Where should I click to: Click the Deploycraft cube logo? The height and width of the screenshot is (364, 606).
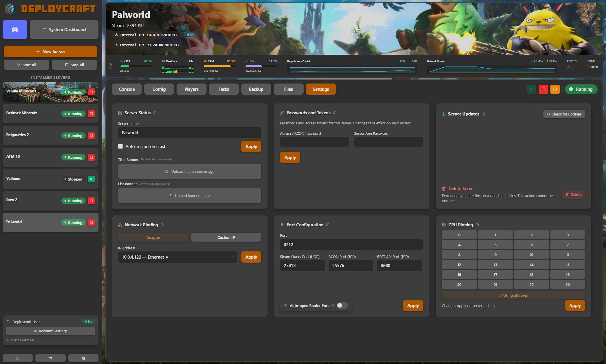tap(10, 9)
